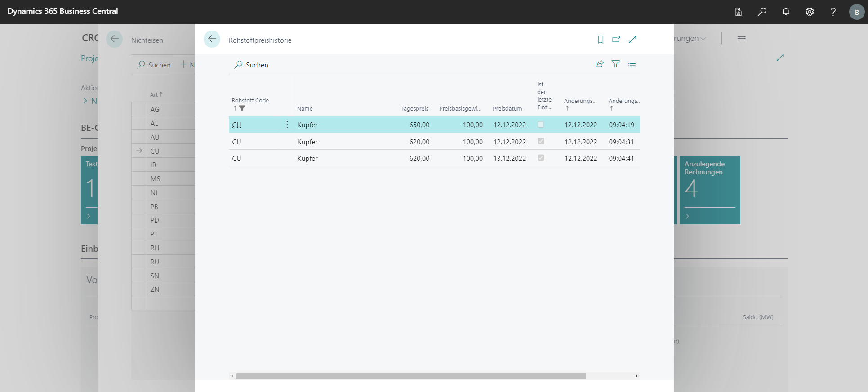
Task: Sort by the Tagespreis column header
Action: pos(414,108)
